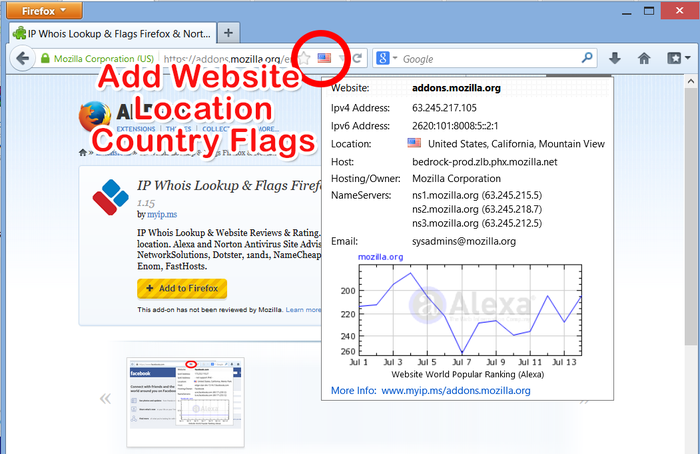Click the breadcrumb home icon
Image resolution: width=700 pixels, height=454 pixels.
click(x=83, y=152)
